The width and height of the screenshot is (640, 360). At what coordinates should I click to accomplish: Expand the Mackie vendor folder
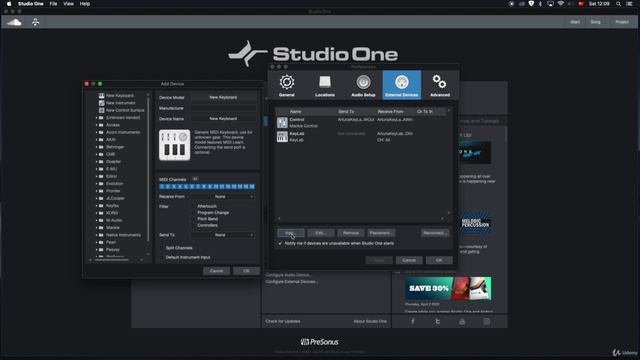point(97,228)
